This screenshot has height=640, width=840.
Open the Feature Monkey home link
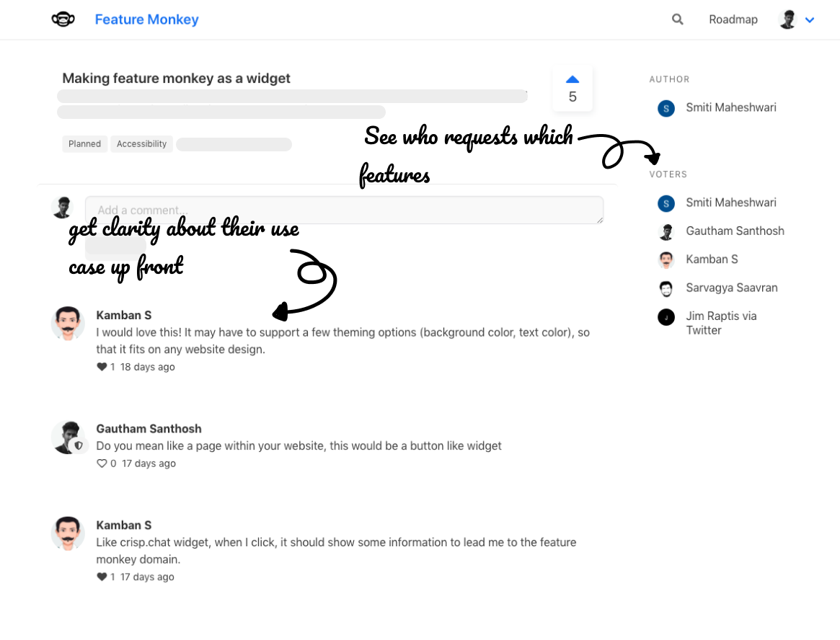[x=147, y=19]
